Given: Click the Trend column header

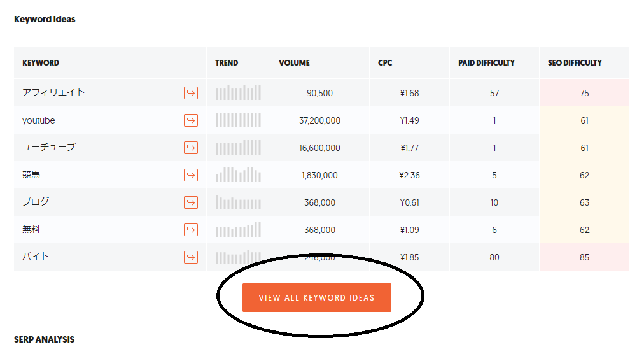Looking at the screenshot, I should point(227,63).
